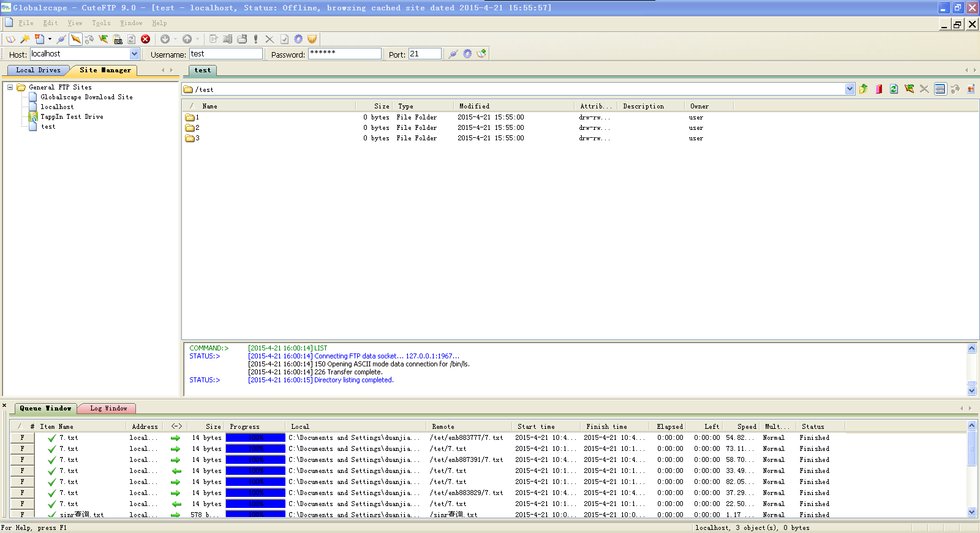Open the Download button dropdown arrow
Screen dimensions: 980x533
(175, 39)
